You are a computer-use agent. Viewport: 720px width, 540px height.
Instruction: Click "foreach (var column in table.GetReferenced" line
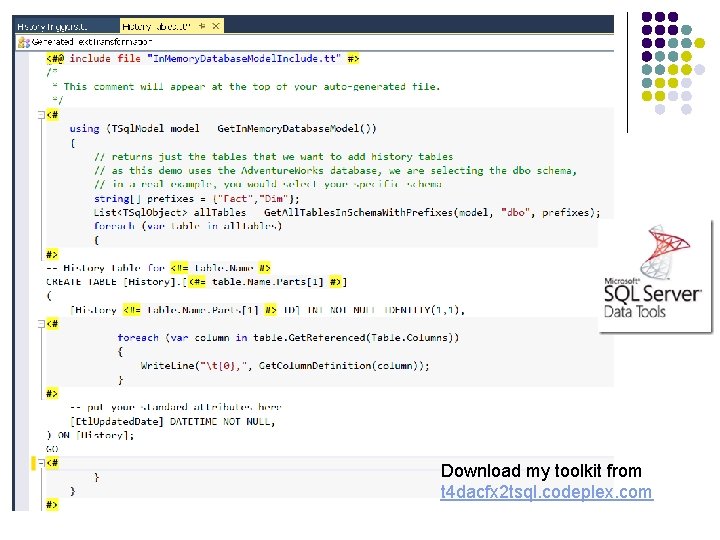click(288, 338)
